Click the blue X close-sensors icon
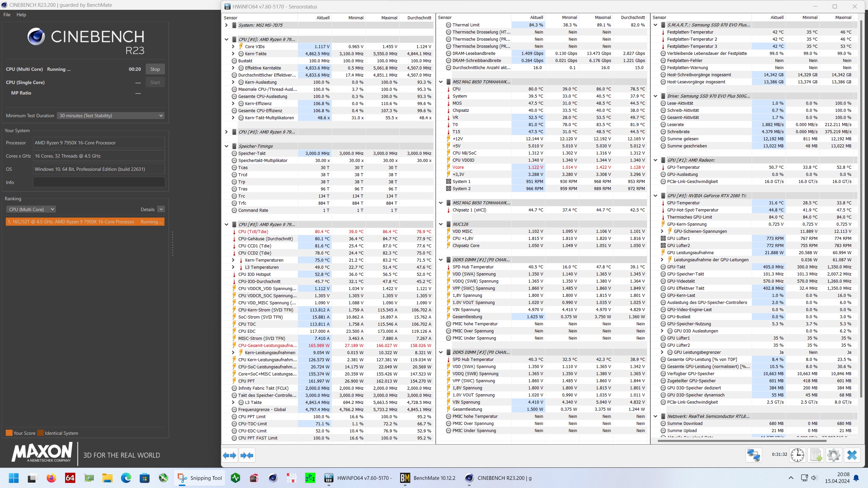This screenshot has width=868, height=488. 852,455
